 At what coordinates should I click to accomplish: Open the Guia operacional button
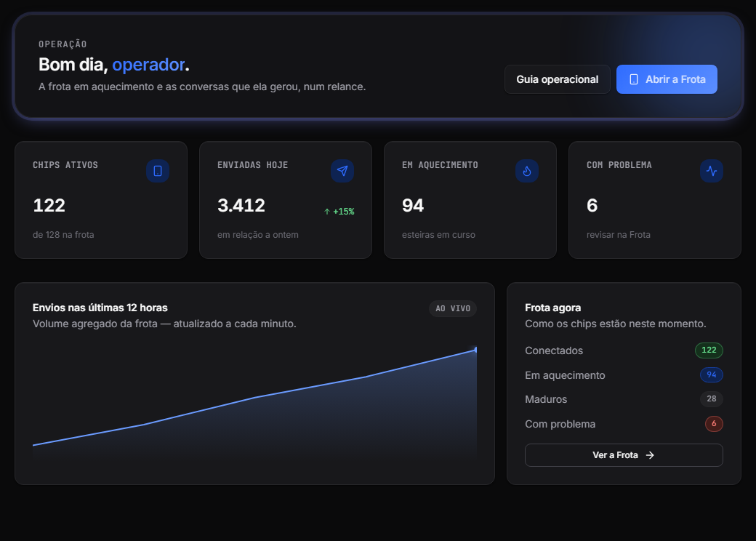coord(558,79)
